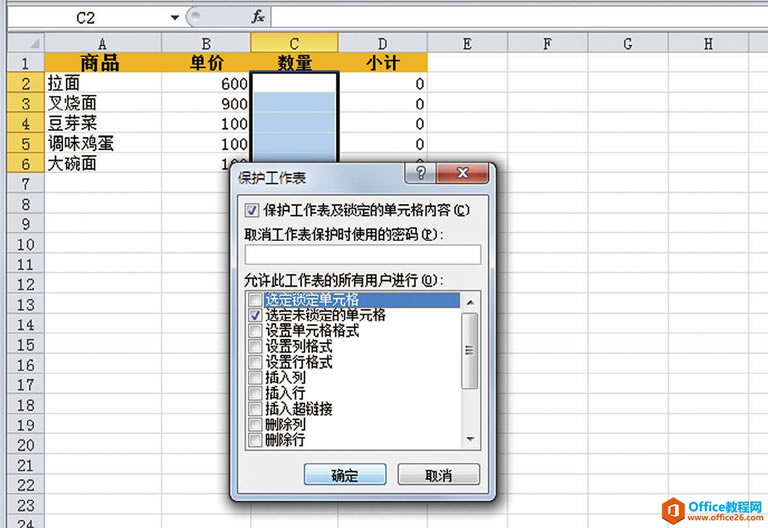Click permission list scroll up arrow
The image size is (768, 528).
click(470, 302)
